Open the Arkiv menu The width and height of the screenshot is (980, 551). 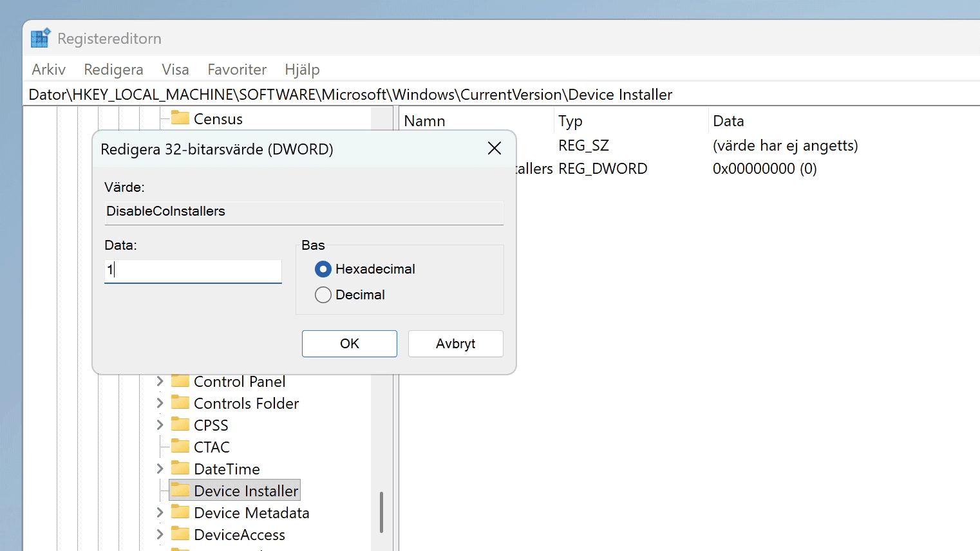(x=48, y=70)
